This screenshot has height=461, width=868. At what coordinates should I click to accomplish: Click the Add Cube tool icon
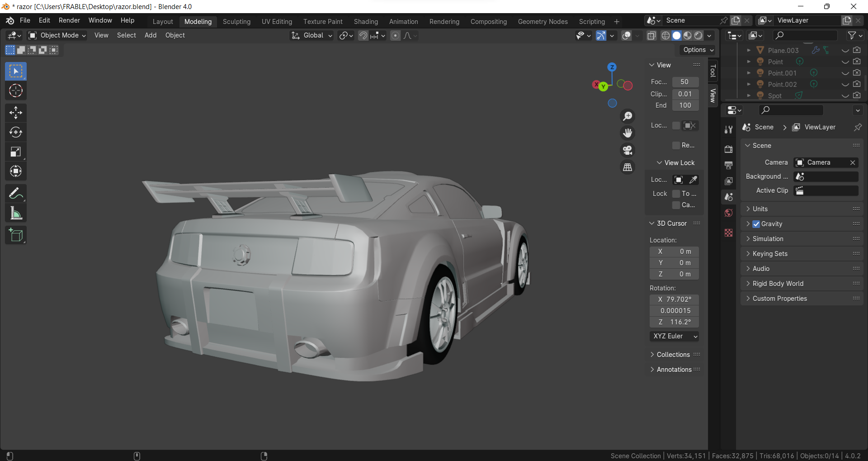(16, 235)
